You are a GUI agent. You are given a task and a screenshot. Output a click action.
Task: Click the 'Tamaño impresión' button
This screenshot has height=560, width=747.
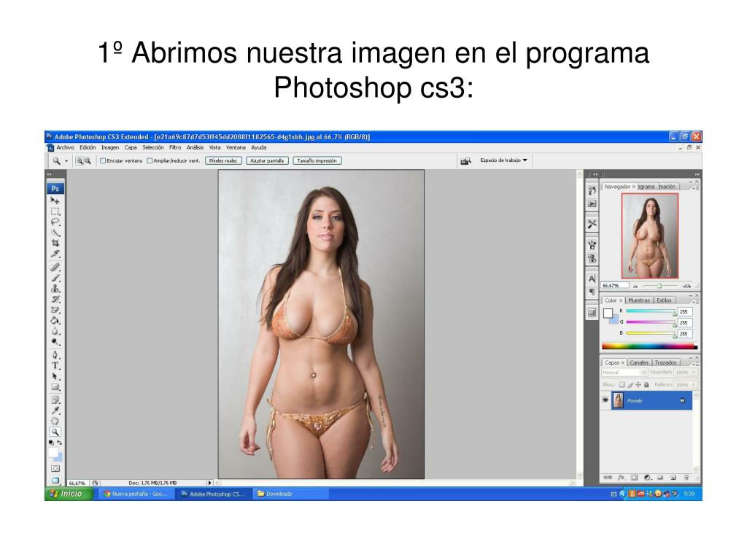[317, 161]
